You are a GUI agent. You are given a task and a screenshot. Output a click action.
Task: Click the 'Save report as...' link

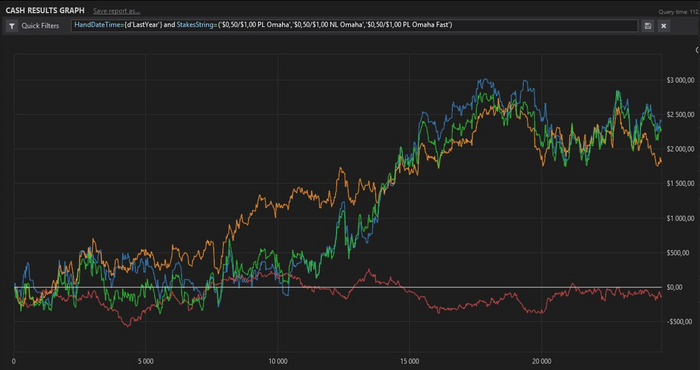[116, 11]
